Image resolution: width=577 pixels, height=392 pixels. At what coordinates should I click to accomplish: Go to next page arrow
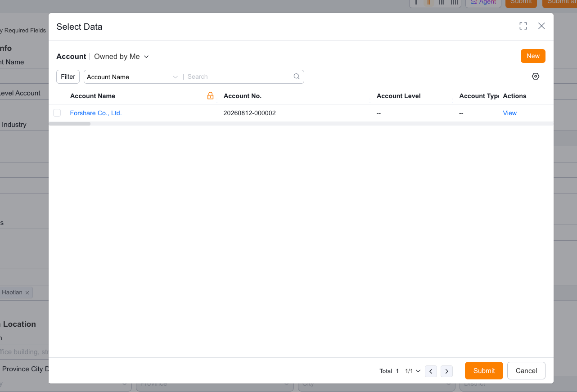click(446, 371)
